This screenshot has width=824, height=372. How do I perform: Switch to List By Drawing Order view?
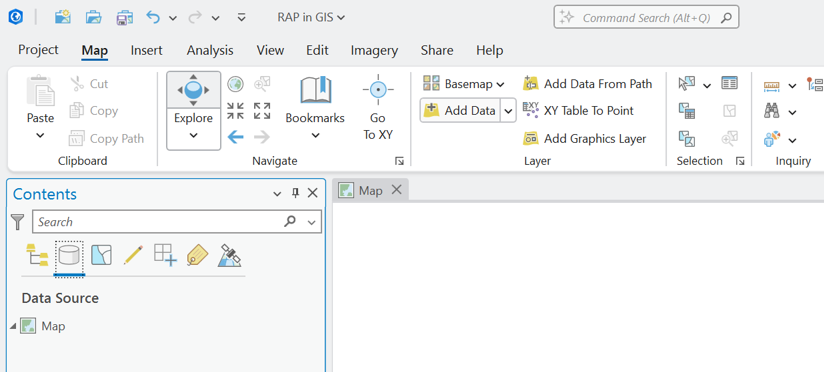[x=37, y=255]
